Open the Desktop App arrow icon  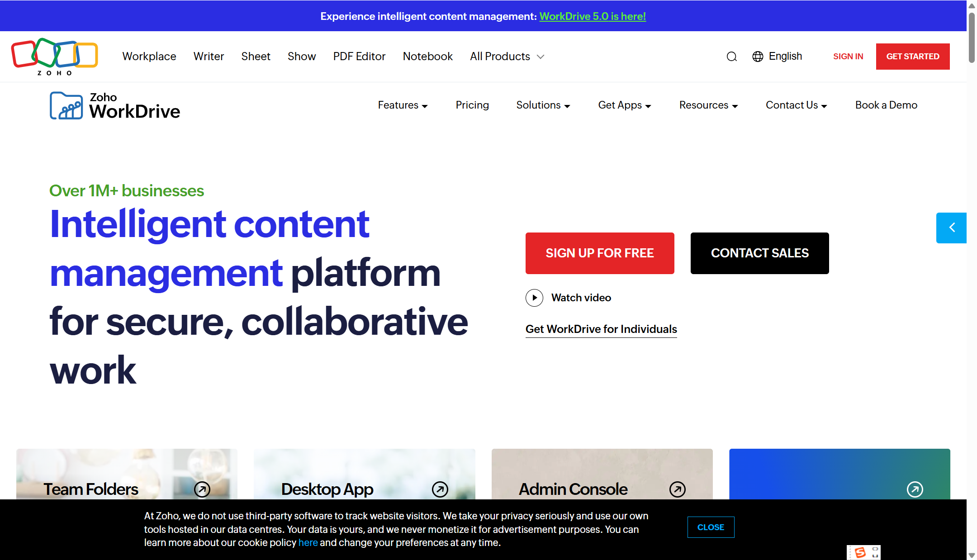point(440,489)
